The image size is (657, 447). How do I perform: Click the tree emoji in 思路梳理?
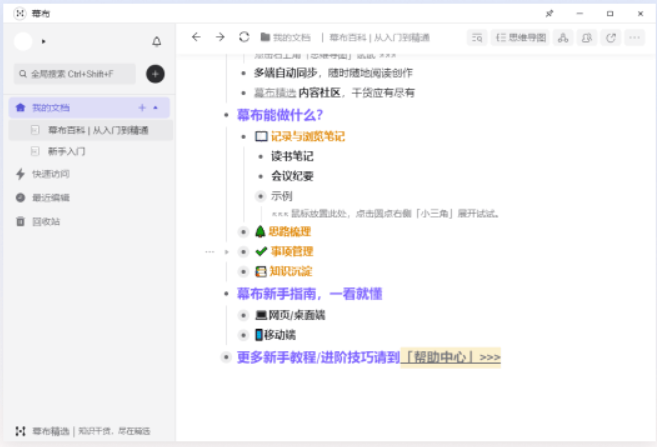[x=260, y=231]
